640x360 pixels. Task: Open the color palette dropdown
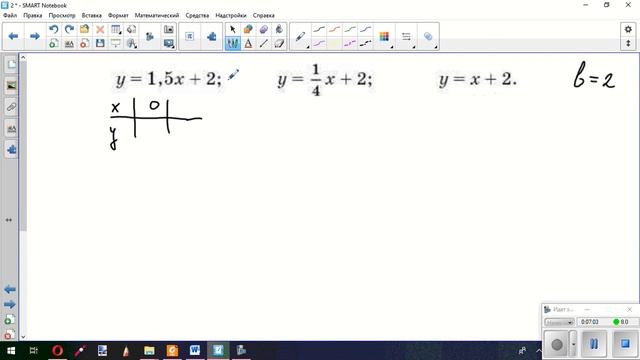pos(384,36)
